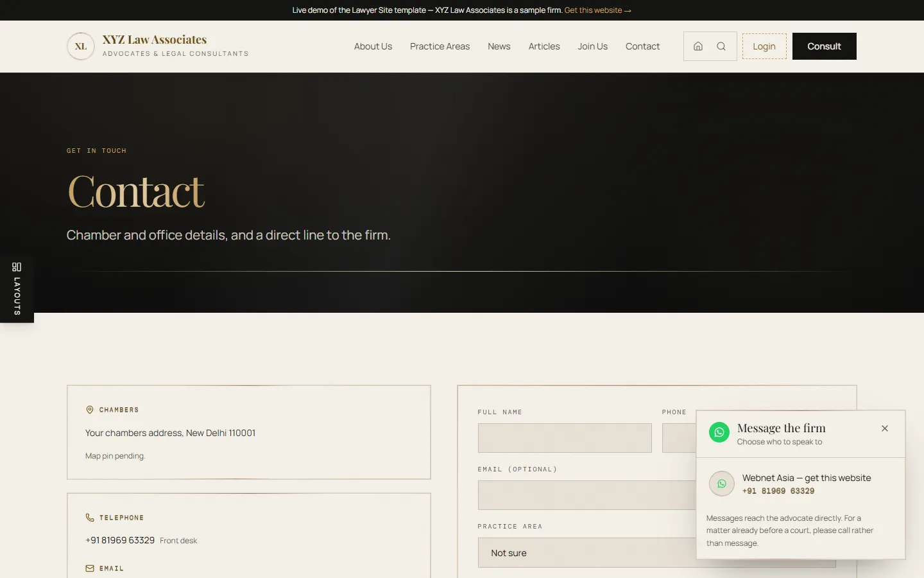Click the Email envelope icon

tap(90, 568)
